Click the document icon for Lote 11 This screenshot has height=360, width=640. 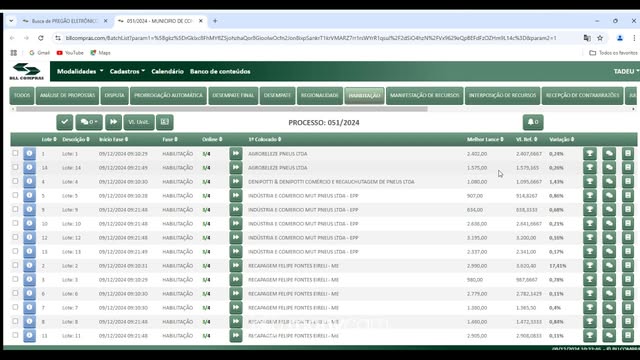point(628,336)
